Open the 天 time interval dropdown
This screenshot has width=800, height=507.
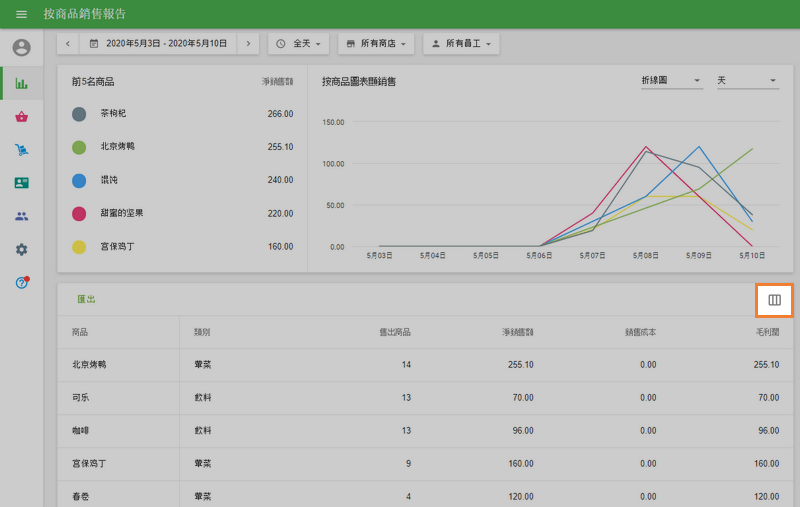747,81
